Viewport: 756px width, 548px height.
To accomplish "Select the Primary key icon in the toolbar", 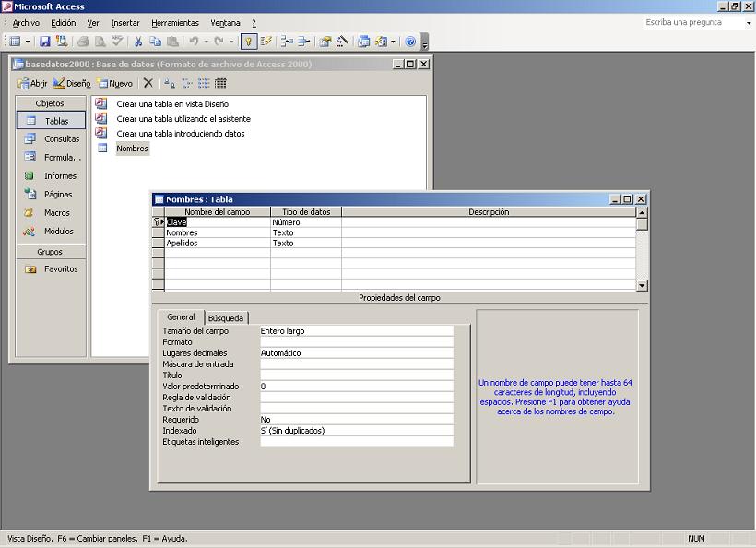I will click(249, 42).
